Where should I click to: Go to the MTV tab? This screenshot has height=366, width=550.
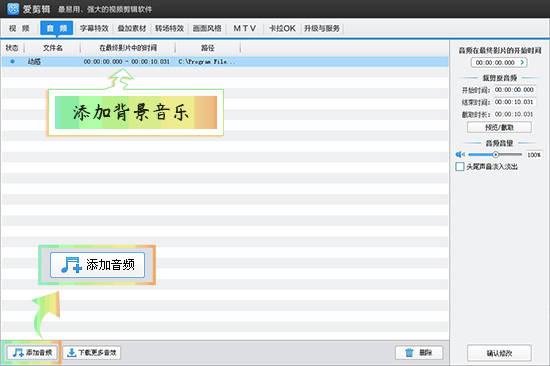click(x=244, y=28)
